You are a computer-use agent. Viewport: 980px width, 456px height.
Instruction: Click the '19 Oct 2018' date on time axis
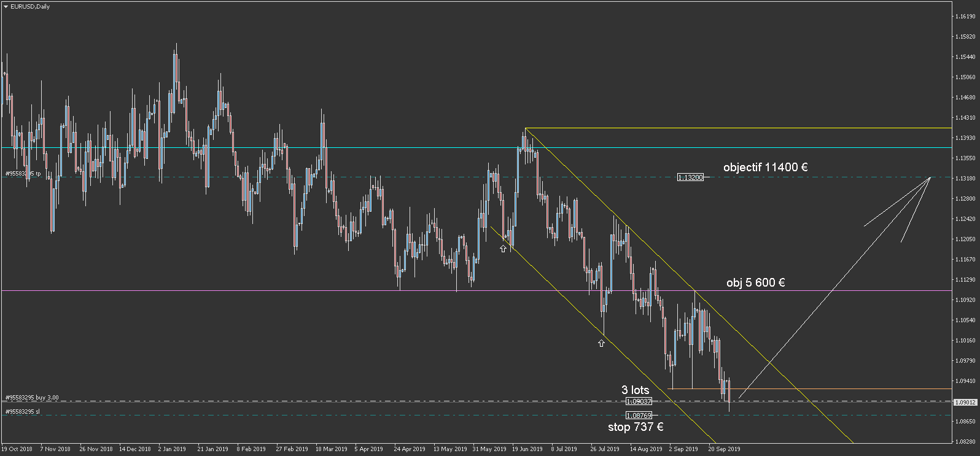[x=17, y=449]
